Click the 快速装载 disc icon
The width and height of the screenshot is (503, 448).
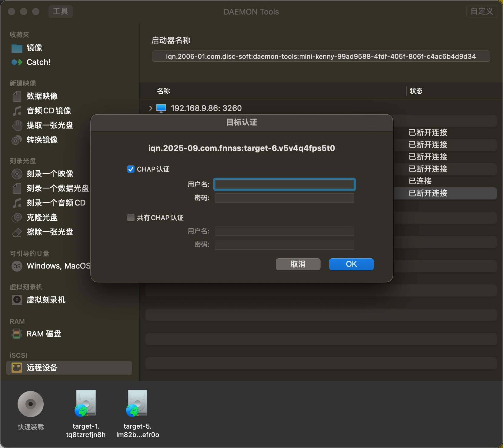(31, 404)
